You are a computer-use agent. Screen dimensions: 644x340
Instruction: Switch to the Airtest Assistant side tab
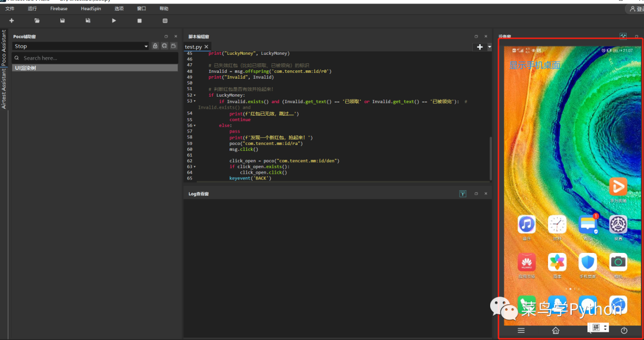[4, 89]
